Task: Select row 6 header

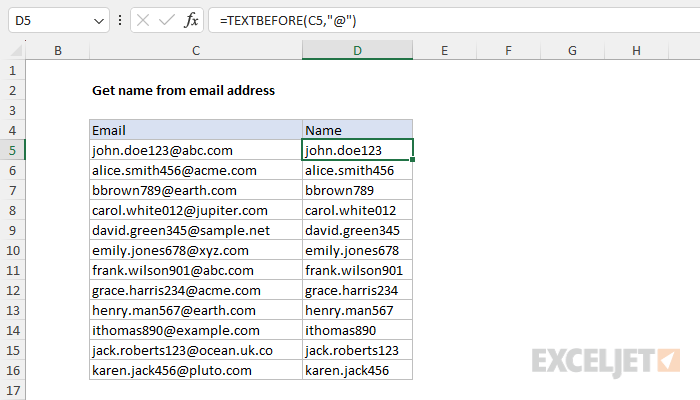Action: 12,170
